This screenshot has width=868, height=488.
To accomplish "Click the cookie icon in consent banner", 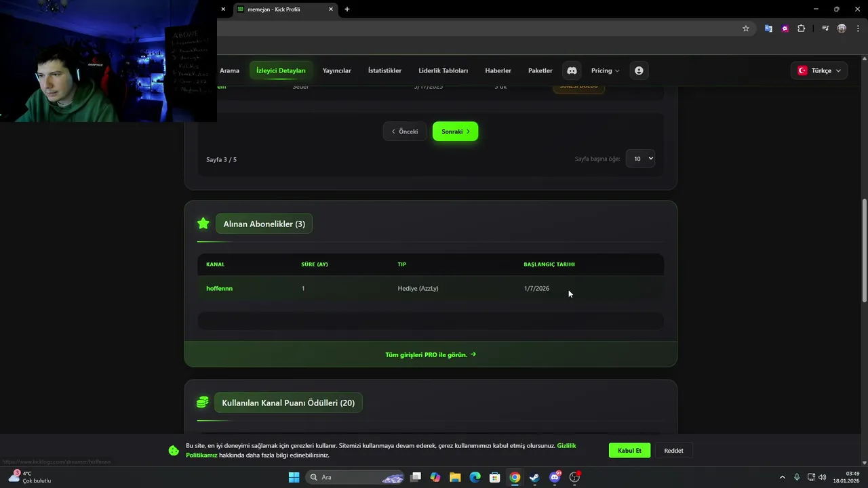I will coord(174,450).
